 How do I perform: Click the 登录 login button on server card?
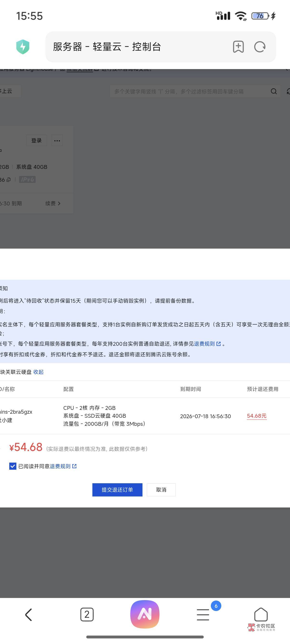(x=37, y=141)
